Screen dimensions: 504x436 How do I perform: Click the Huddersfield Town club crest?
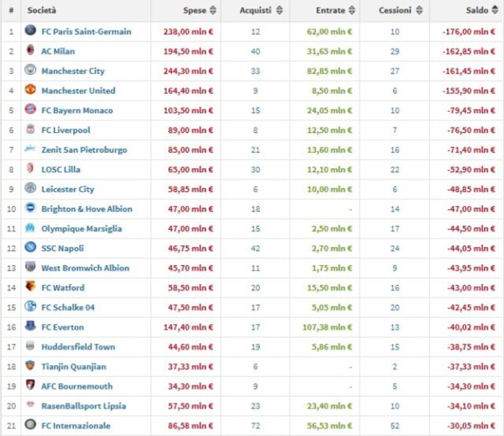(x=30, y=346)
